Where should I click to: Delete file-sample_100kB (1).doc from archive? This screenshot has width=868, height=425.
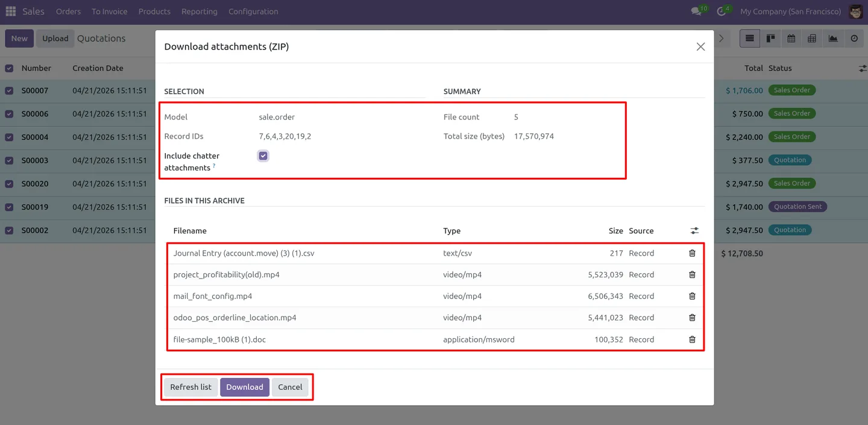692,339
